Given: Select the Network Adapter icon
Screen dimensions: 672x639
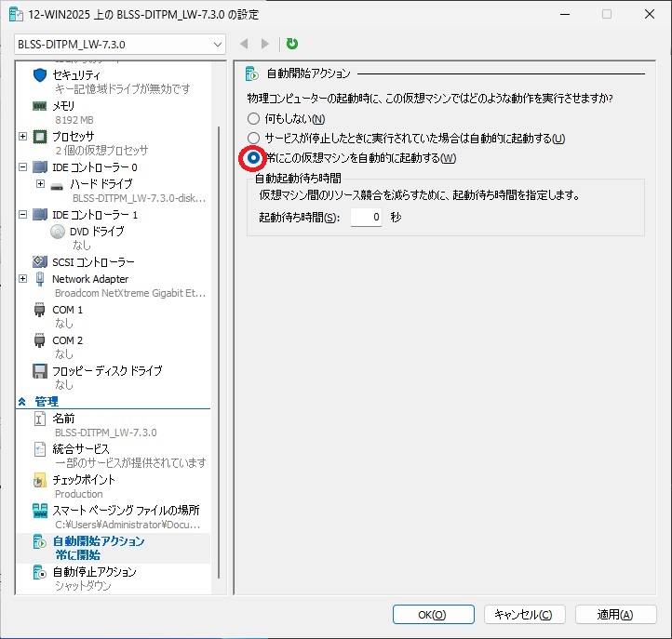Looking at the screenshot, I should click(40, 279).
